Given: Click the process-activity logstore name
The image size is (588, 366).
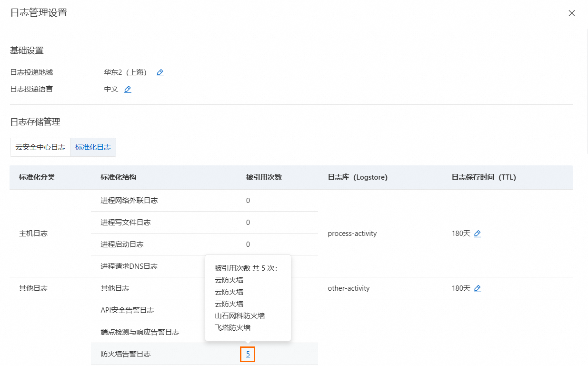Looking at the screenshot, I should (x=352, y=234).
